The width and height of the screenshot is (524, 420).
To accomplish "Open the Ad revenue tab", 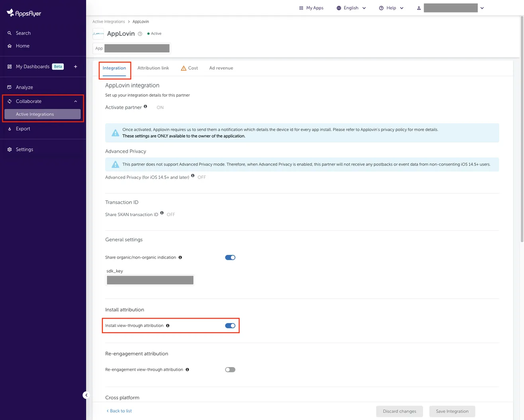I will tap(221, 68).
